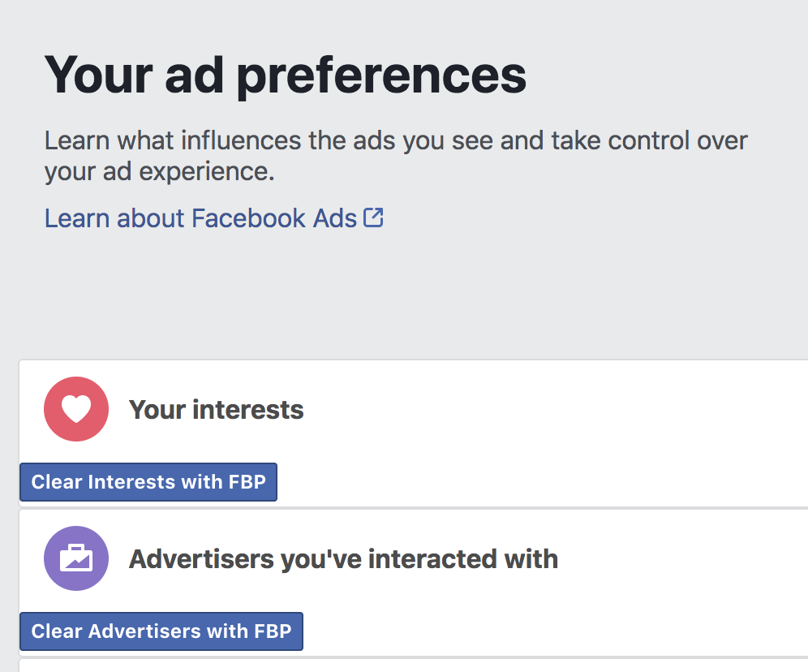The height and width of the screenshot is (672, 808).
Task: Expand Advertisers you've interacted with heading
Action: pyautogui.click(x=344, y=559)
